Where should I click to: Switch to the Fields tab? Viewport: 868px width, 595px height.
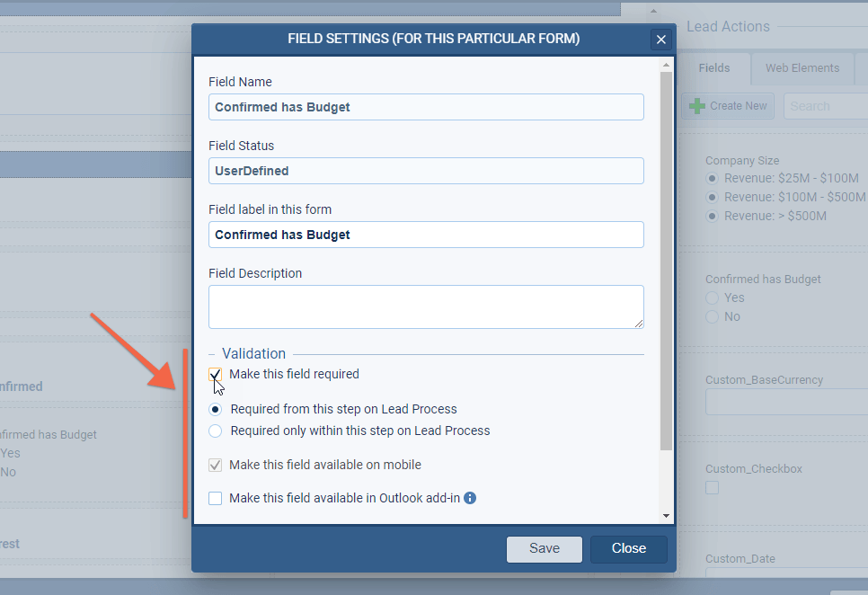(714, 68)
